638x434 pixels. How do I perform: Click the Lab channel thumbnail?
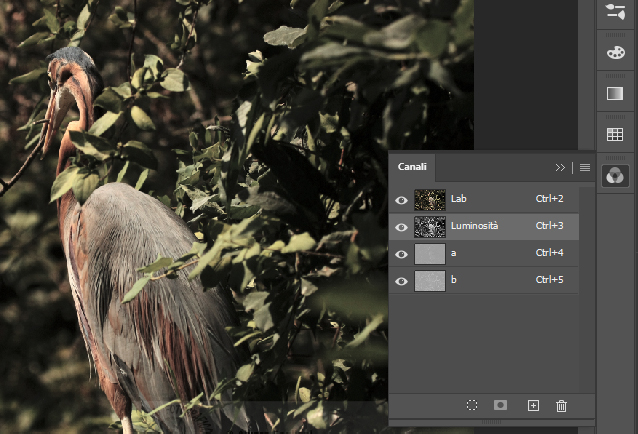pyautogui.click(x=430, y=200)
